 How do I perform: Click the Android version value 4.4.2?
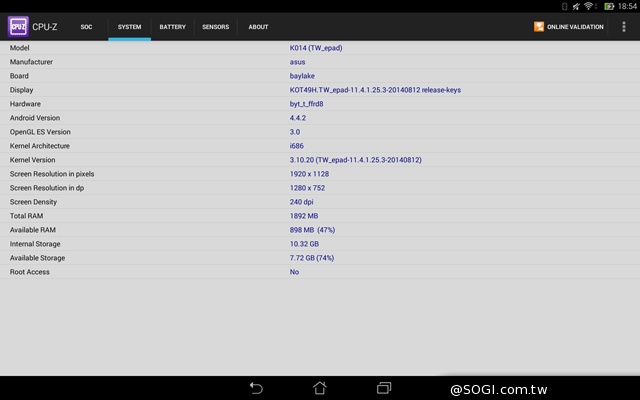pyautogui.click(x=298, y=118)
